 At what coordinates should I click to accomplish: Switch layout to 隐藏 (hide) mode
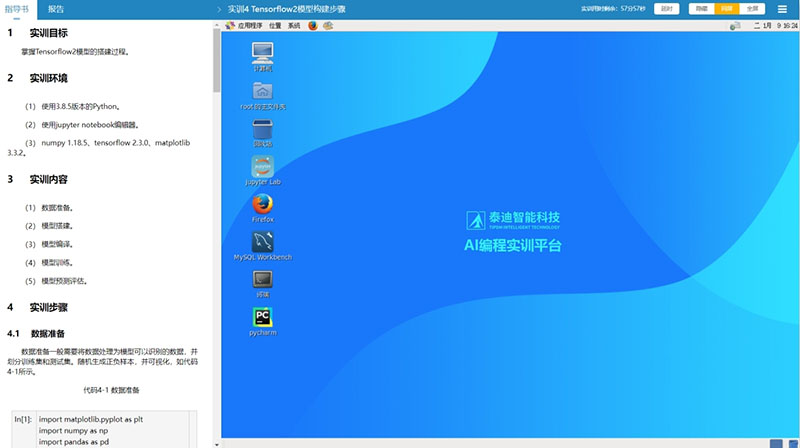pyautogui.click(x=702, y=8)
